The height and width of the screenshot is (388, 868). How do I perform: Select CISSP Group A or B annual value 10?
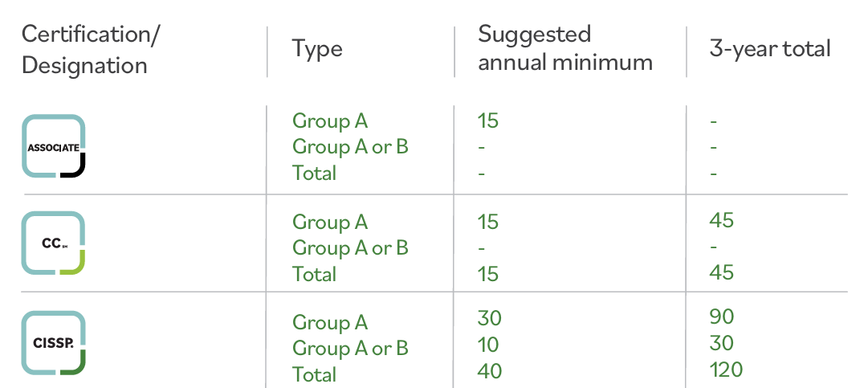click(487, 345)
